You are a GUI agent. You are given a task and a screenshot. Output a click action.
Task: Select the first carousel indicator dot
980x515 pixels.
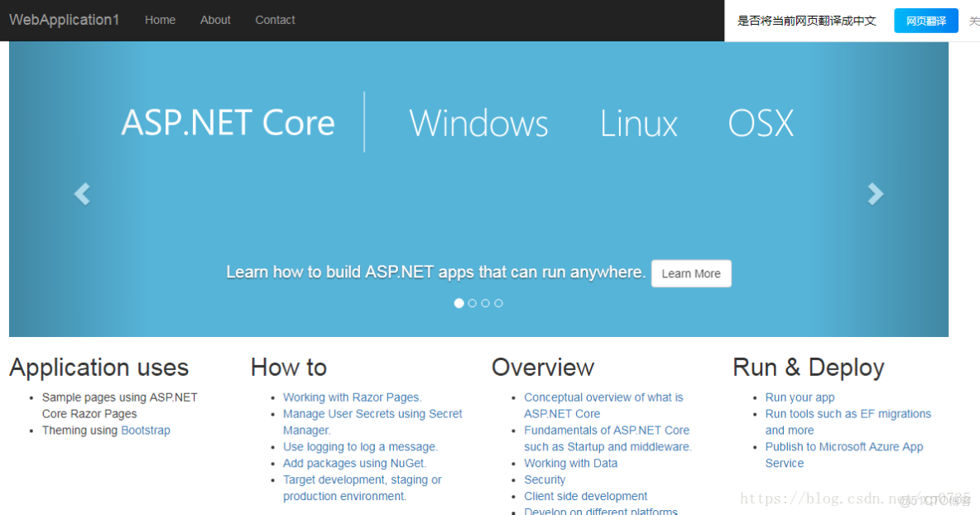click(459, 303)
